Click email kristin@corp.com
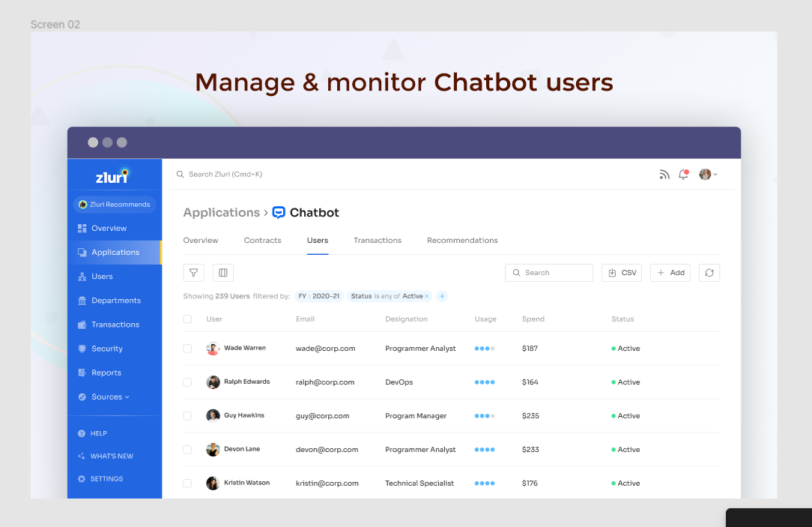The height and width of the screenshot is (527, 812). click(327, 484)
